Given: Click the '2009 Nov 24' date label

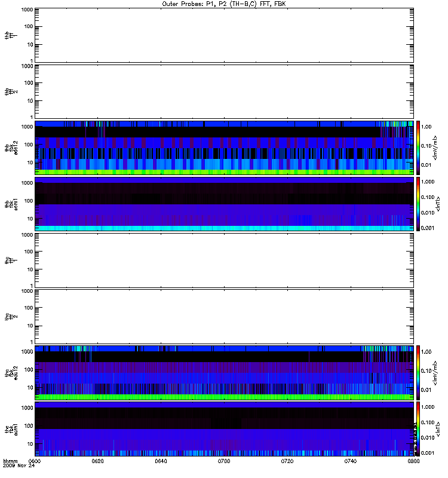Looking at the screenshot, I should [19, 465].
